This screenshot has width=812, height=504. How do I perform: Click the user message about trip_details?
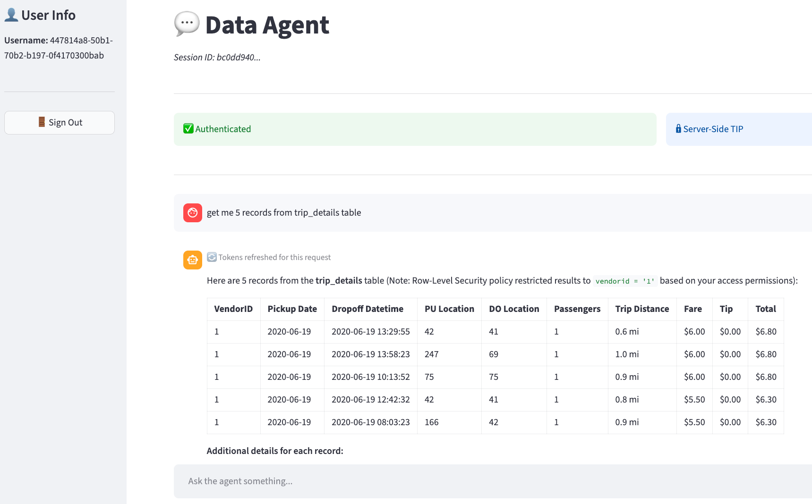[284, 213]
